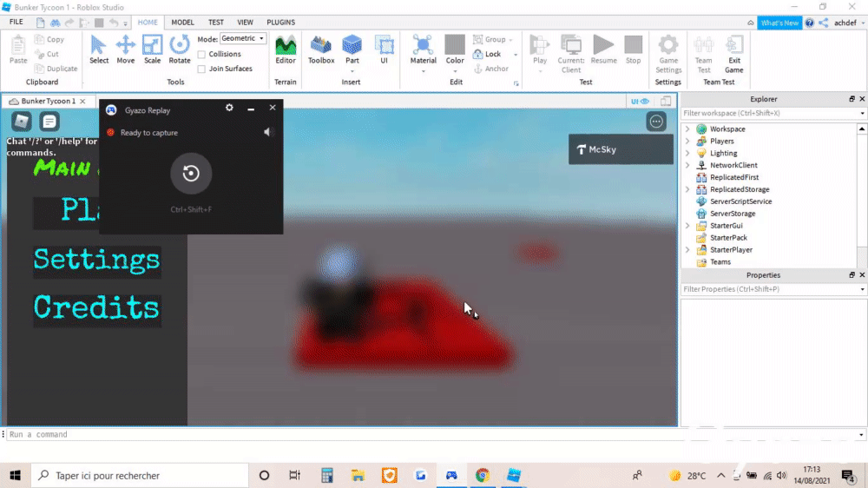The width and height of the screenshot is (868, 488).
Task: Open Game Settings
Action: click(668, 54)
